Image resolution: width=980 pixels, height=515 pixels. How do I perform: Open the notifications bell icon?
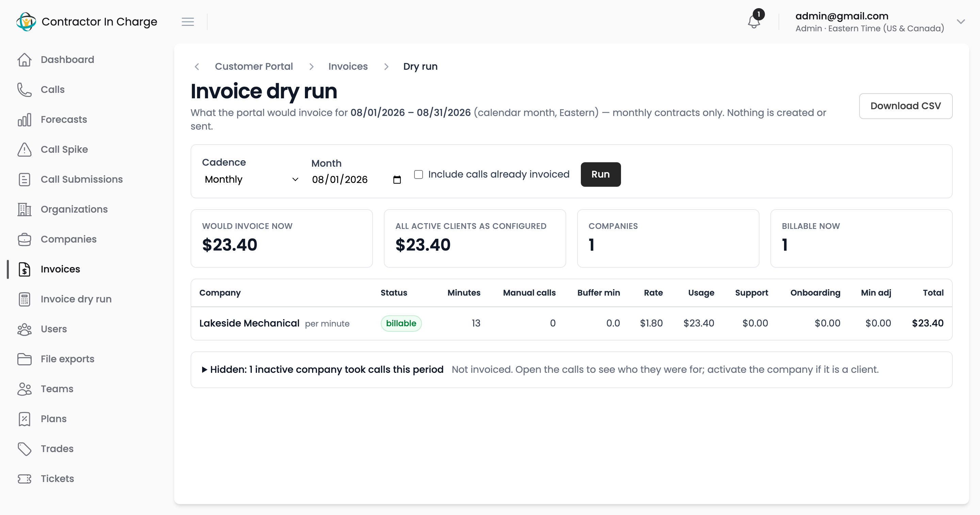(754, 22)
